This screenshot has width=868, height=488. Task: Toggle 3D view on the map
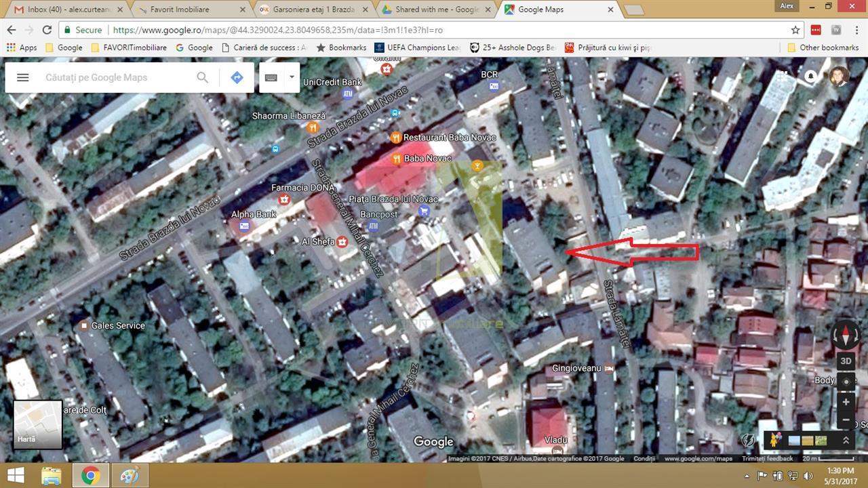846,361
